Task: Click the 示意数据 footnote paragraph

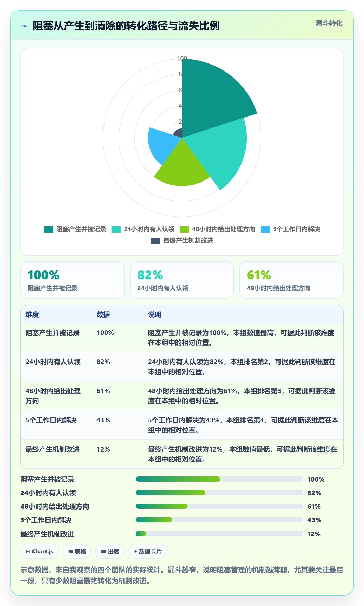Action: coord(182,575)
